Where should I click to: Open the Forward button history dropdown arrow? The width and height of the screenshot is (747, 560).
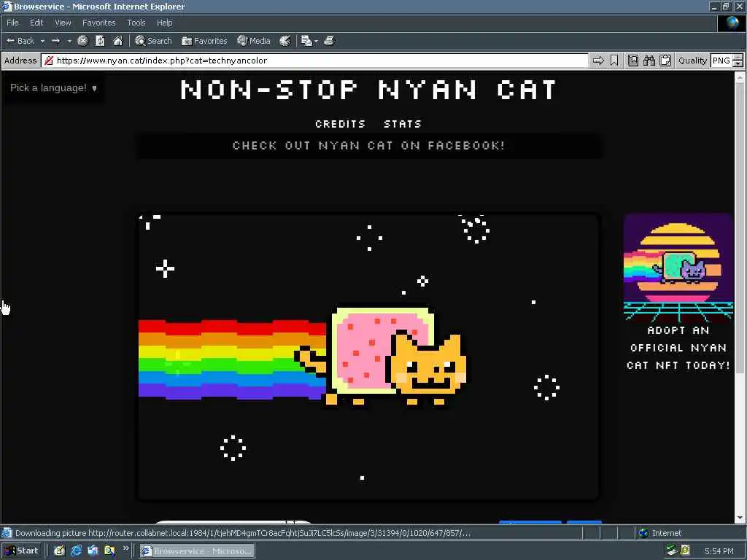[x=69, y=41]
